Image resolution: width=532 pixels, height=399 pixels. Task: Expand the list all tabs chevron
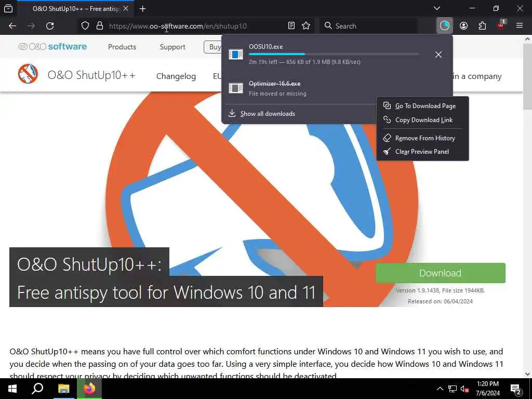[x=437, y=8]
